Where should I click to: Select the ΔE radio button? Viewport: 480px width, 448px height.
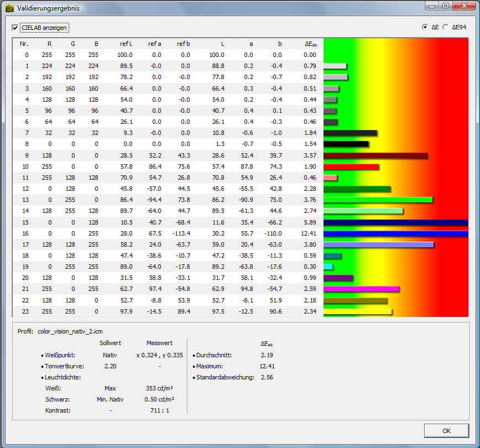tap(425, 27)
